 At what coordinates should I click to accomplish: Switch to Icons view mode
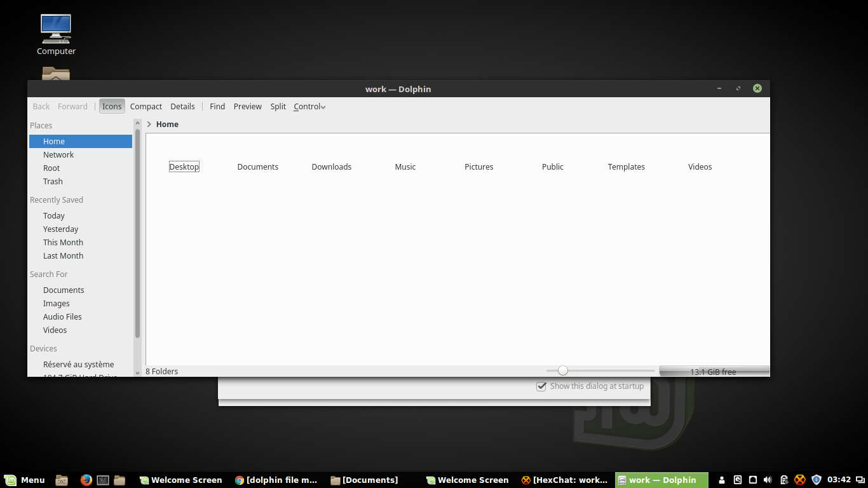[x=112, y=106]
